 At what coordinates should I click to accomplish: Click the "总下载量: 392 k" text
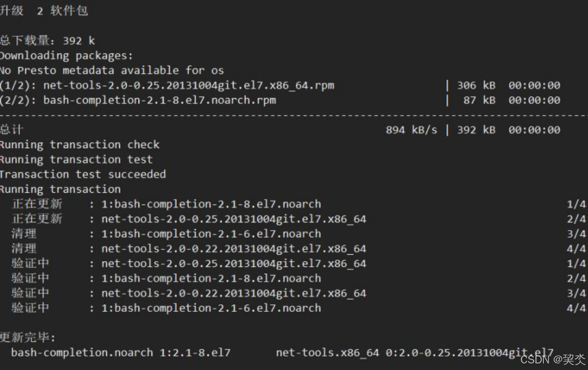click(x=47, y=41)
